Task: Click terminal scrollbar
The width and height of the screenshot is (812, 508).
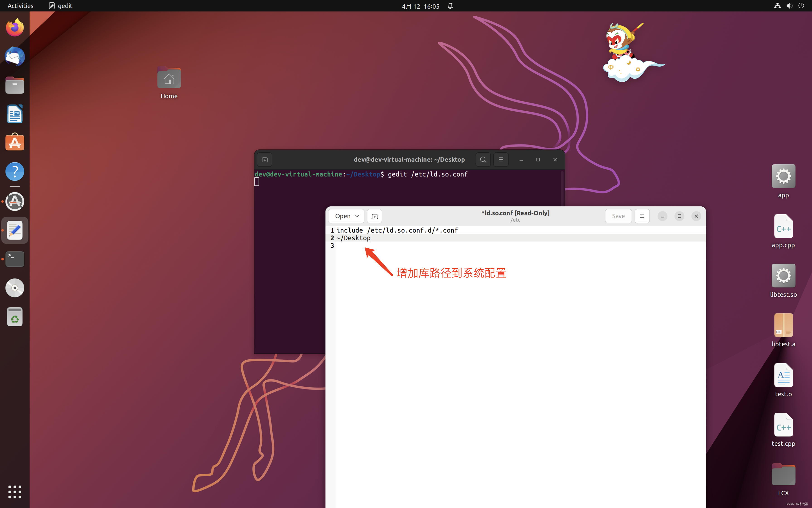Action: click(x=562, y=188)
